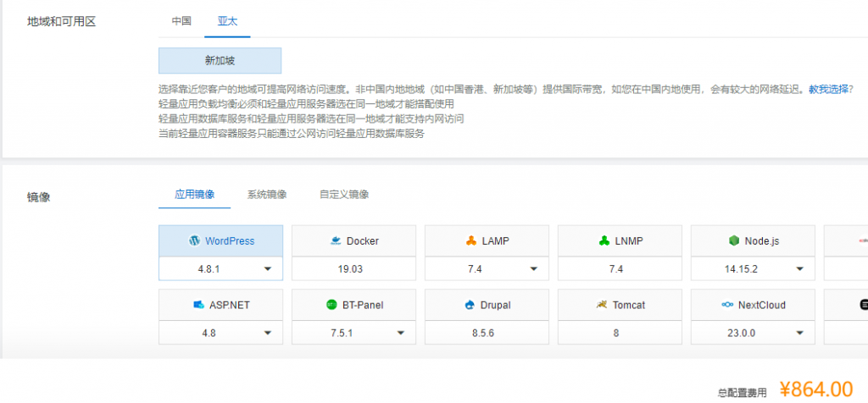Select the NextCloud image card
This screenshot has width=868, height=403.
pos(753,305)
